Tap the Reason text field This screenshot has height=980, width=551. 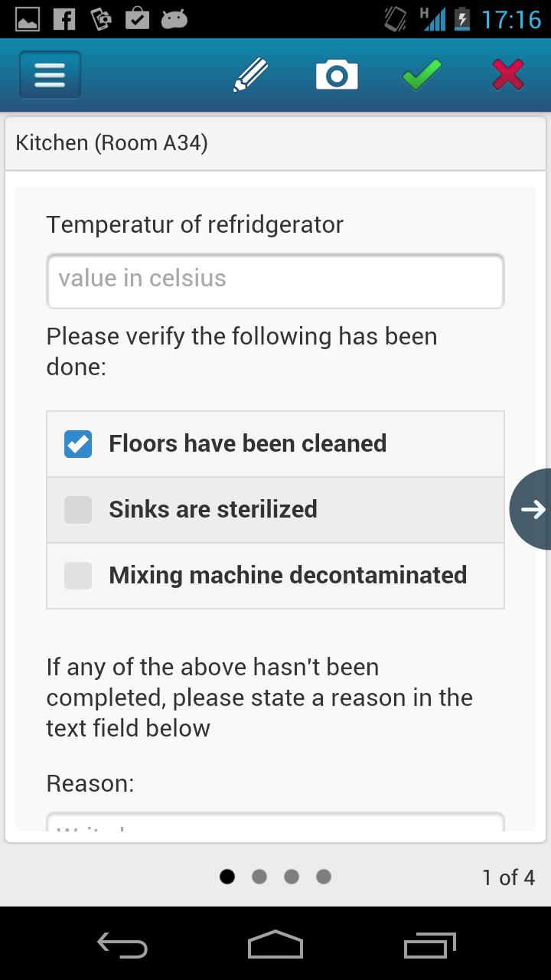coord(275,823)
